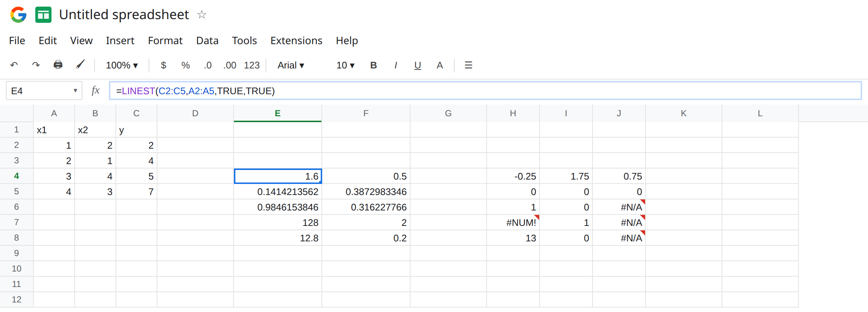Open the 100% zoom dropdown
Image resolution: width=868 pixels, height=312 pixels.
[x=122, y=65]
